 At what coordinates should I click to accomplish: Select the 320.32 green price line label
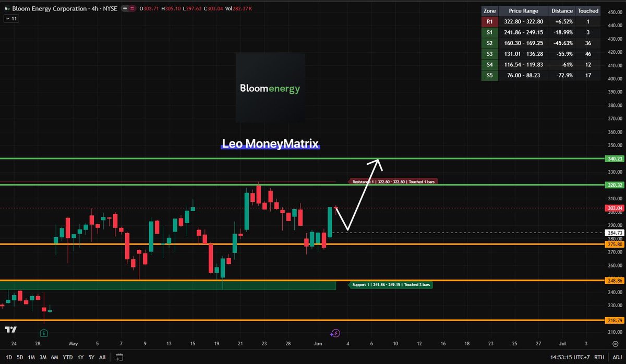click(615, 185)
